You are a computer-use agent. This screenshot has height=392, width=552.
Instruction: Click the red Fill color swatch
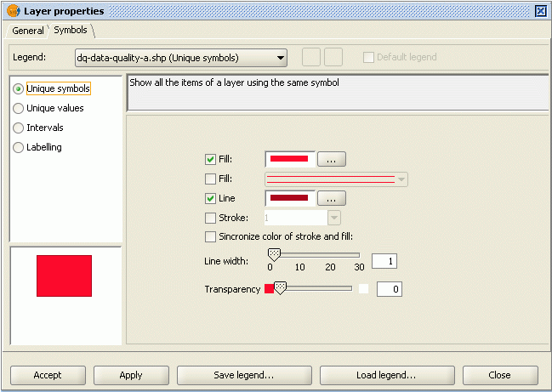click(289, 159)
